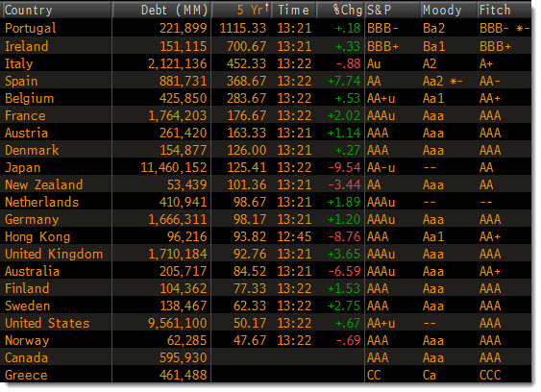Screen dimensions: 541x392
Task: Select the Canada country name
Action: (27, 357)
